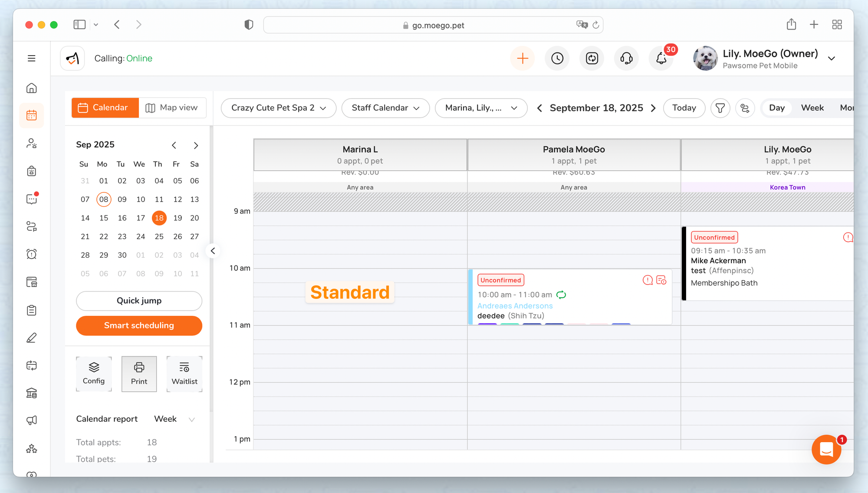Click the orange plus create icon
868x493 pixels.
523,58
